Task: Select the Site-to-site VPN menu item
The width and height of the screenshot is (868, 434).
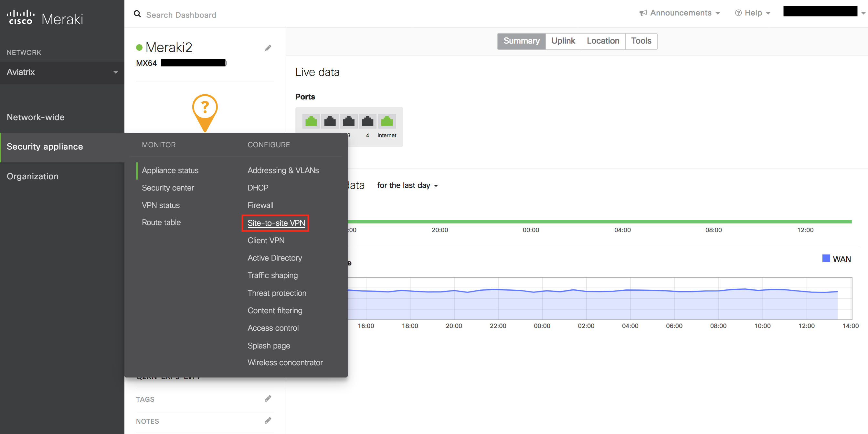Action: tap(276, 222)
